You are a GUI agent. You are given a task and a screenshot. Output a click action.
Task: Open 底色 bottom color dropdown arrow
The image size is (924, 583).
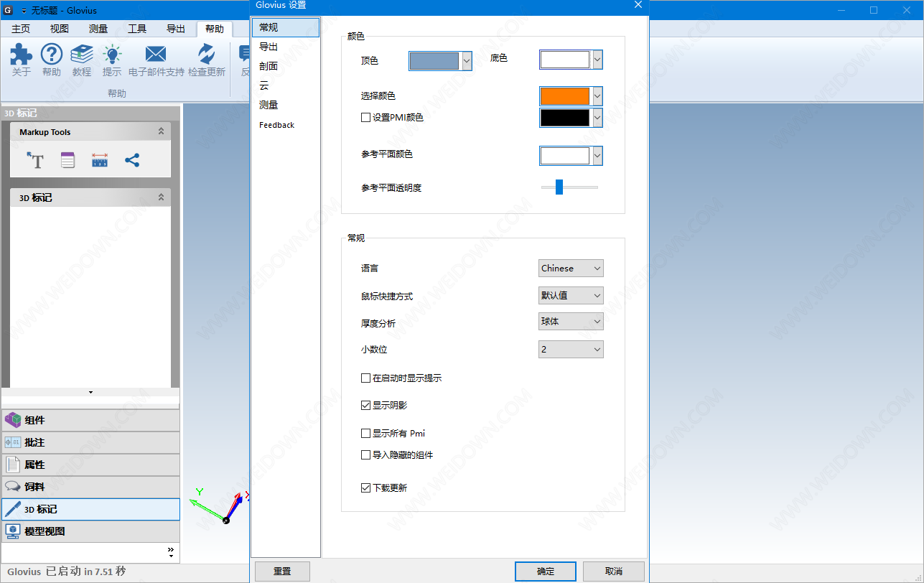[597, 60]
